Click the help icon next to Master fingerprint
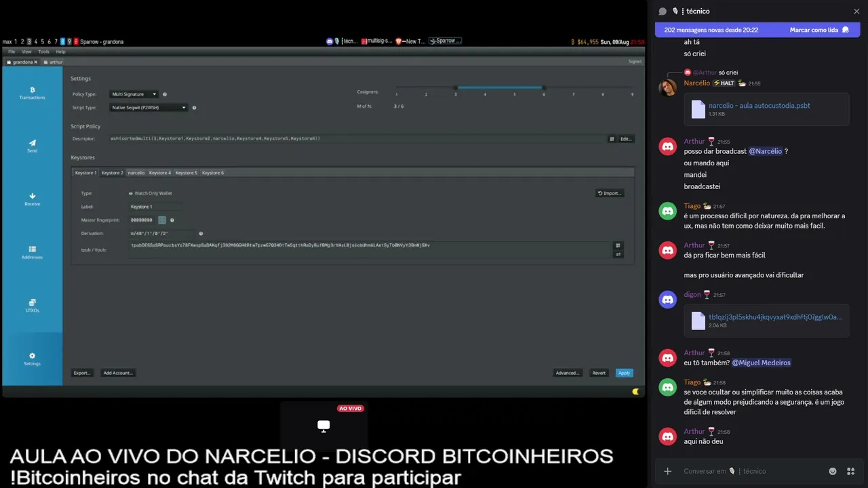This screenshot has width=868, height=488. [x=172, y=220]
